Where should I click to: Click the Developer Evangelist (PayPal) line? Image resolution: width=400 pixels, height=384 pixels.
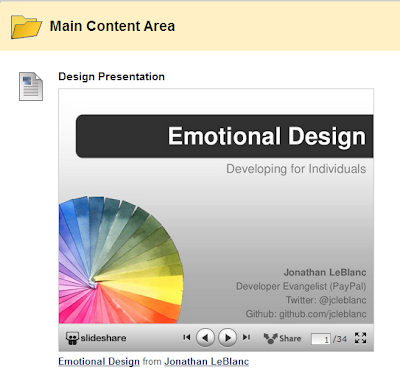301,286
